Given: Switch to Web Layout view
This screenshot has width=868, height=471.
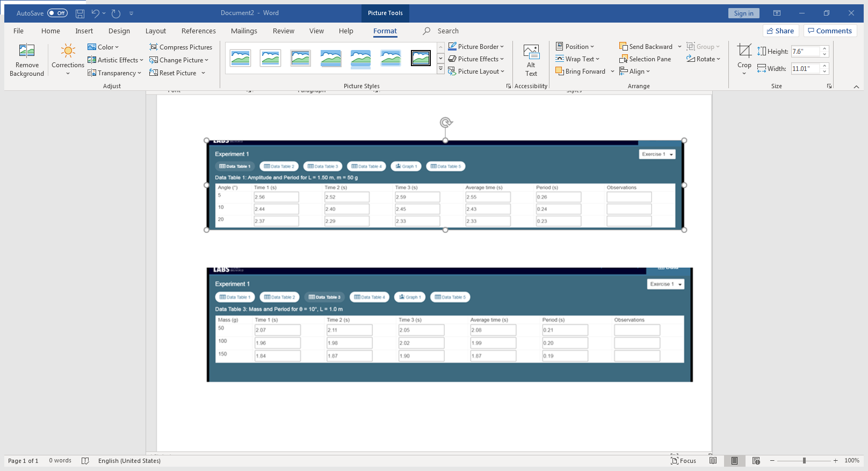Looking at the screenshot, I should [756, 461].
